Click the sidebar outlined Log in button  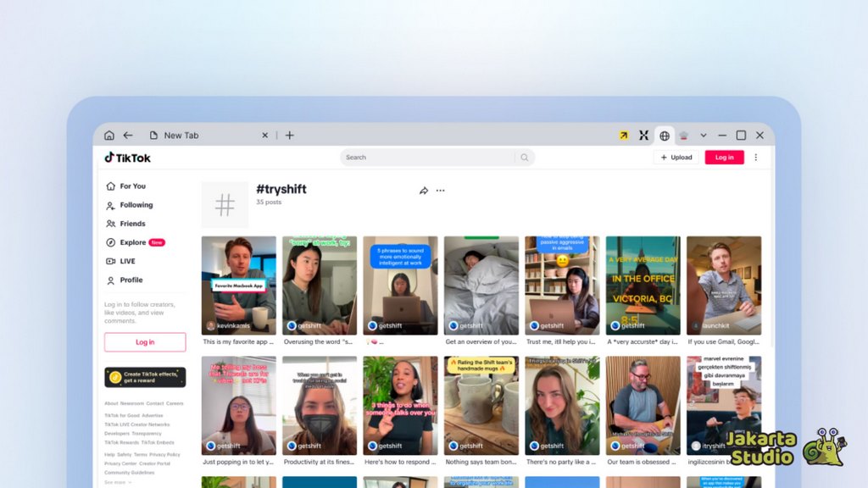pos(145,342)
